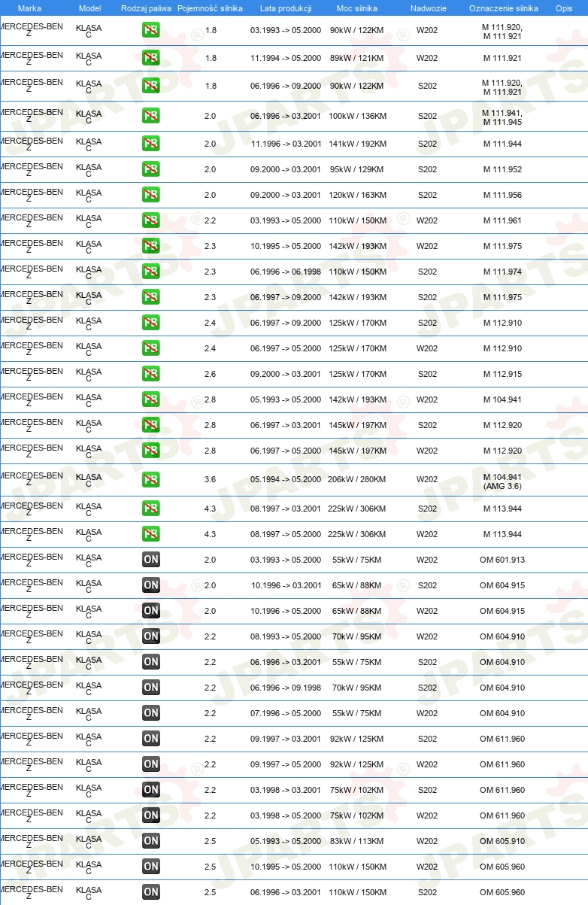
Task: Click the ON icon in the 07.1996 -> 05.2000 row
Action: click(x=151, y=713)
